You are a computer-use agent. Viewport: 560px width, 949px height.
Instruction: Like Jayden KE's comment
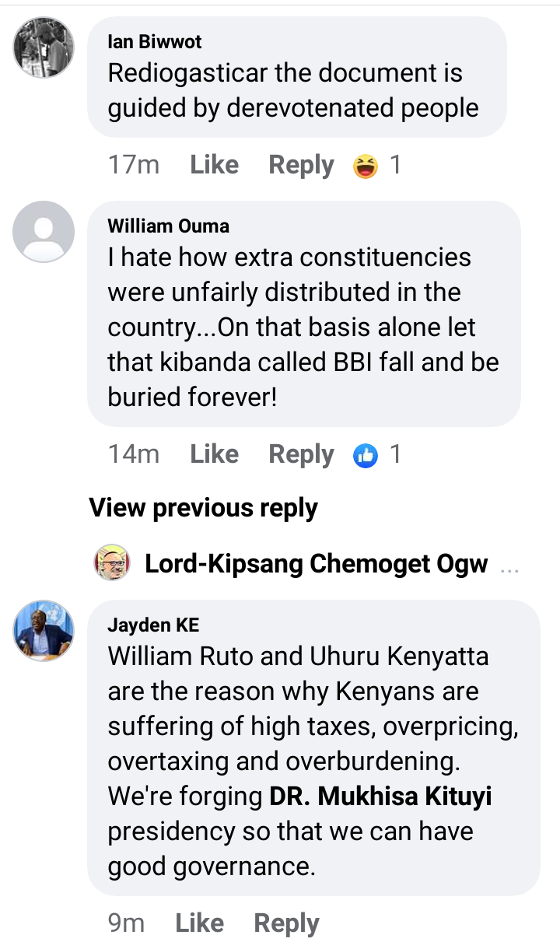pyautogui.click(x=199, y=923)
